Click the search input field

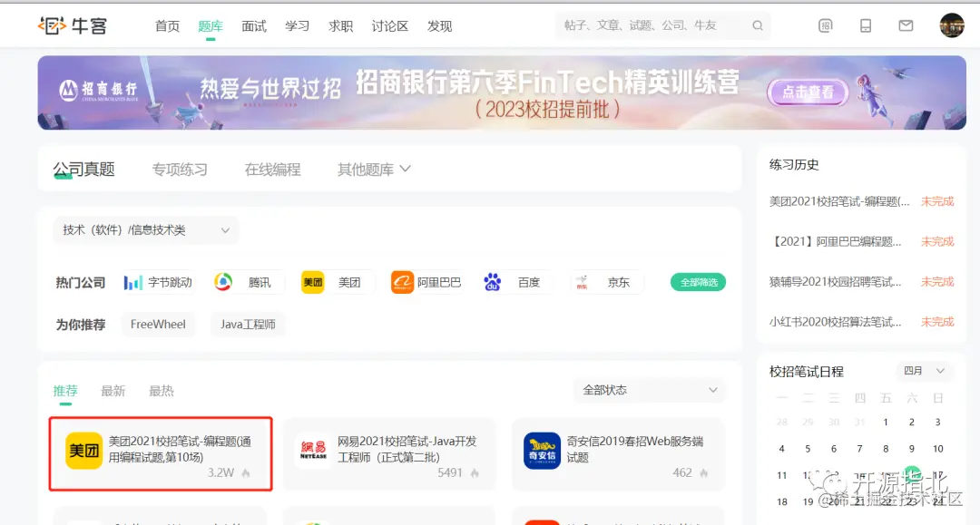(653, 25)
